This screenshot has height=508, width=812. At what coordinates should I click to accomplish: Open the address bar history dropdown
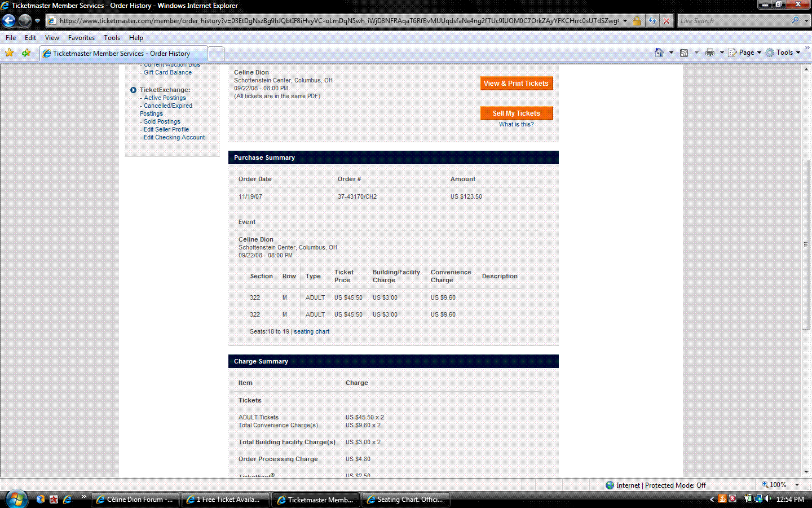pyautogui.click(x=625, y=21)
